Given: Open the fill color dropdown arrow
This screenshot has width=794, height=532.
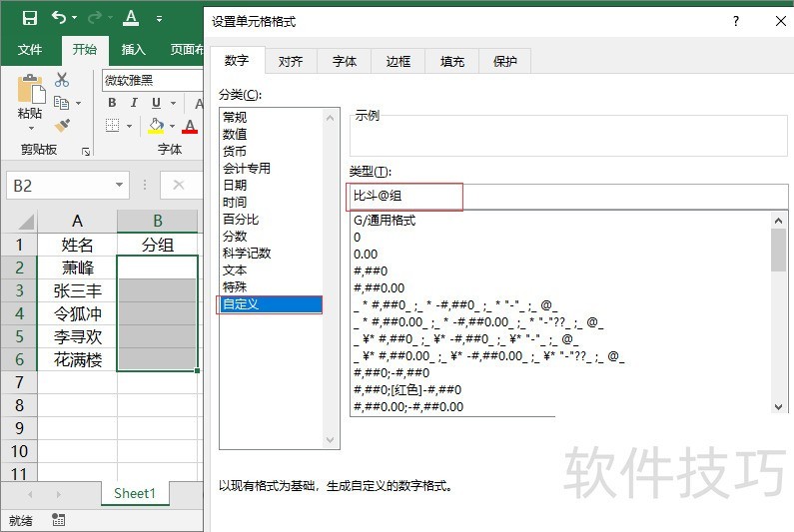Looking at the screenshot, I should (x=173, y=126).
